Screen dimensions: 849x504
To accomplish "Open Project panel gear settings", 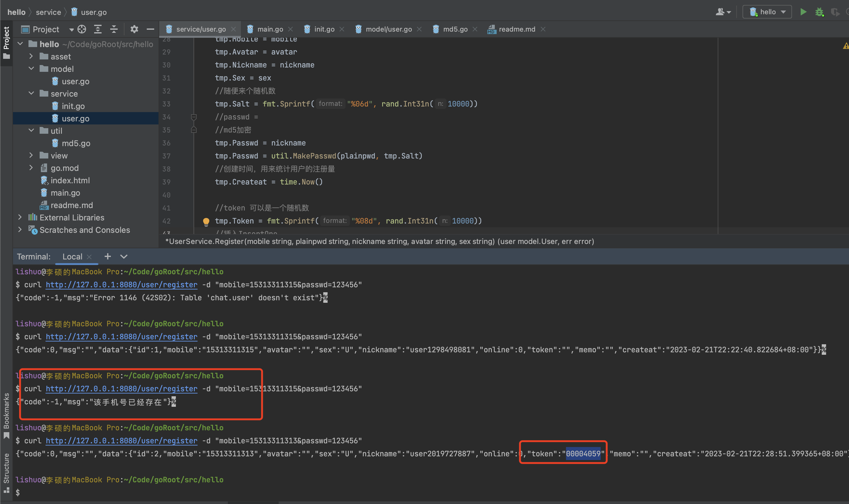I will click(x=134, y=29).
